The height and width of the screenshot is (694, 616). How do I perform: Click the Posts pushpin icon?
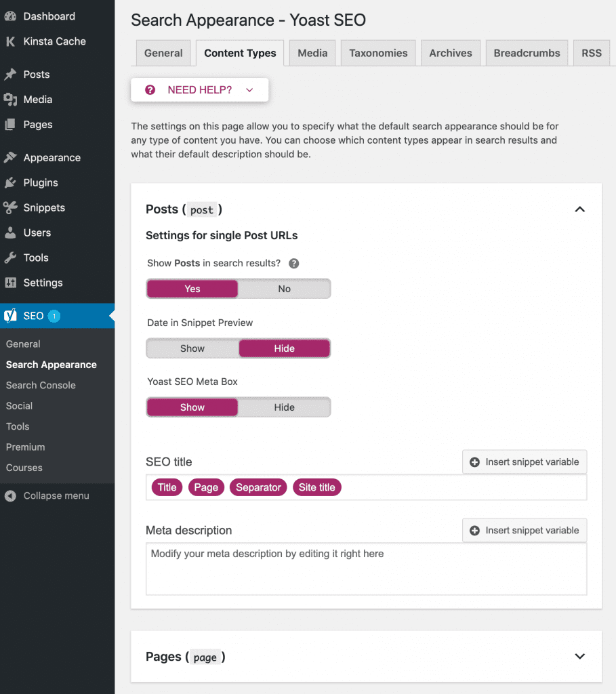tap(10, 75)
